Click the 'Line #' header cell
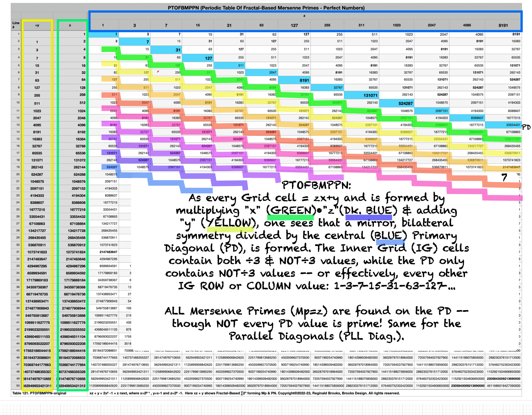532x415 pixels. 16,25
